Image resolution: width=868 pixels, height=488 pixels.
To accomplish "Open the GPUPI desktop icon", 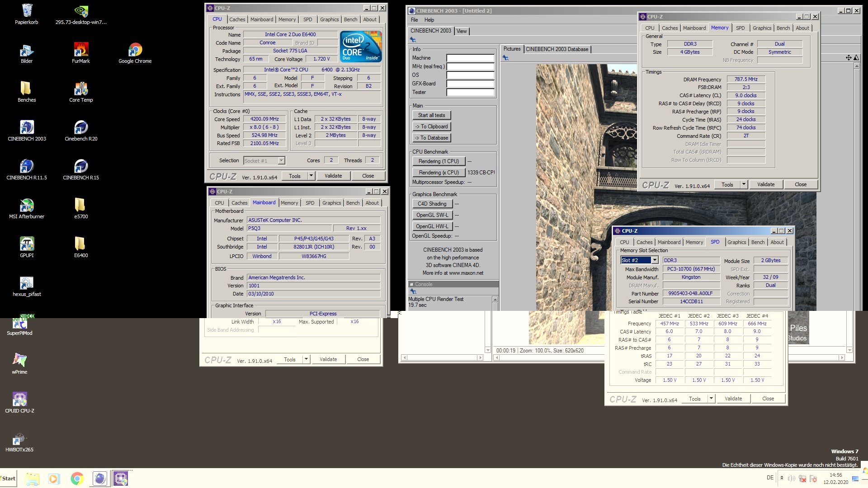I will pyautogui.click(x=27, y=247).
